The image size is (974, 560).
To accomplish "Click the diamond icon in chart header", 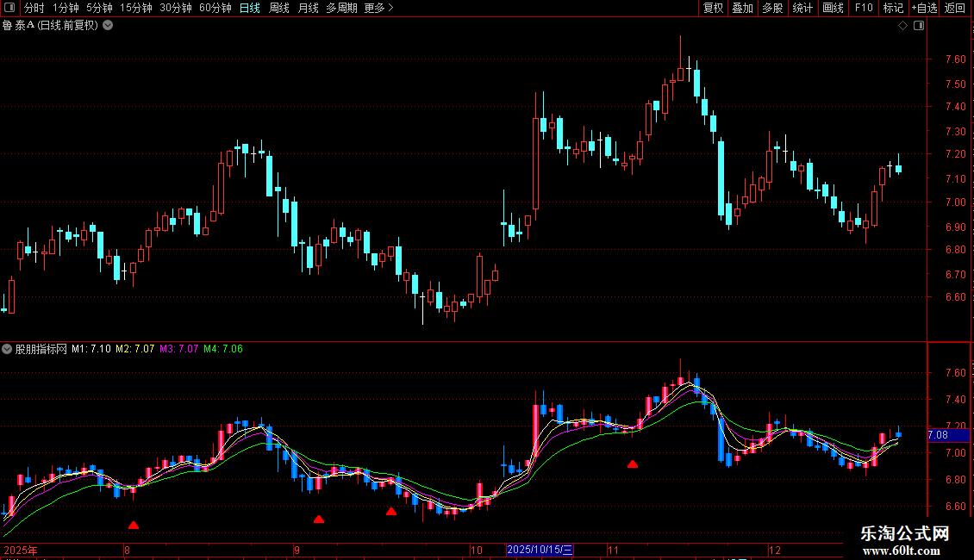I will pos(903,26).
